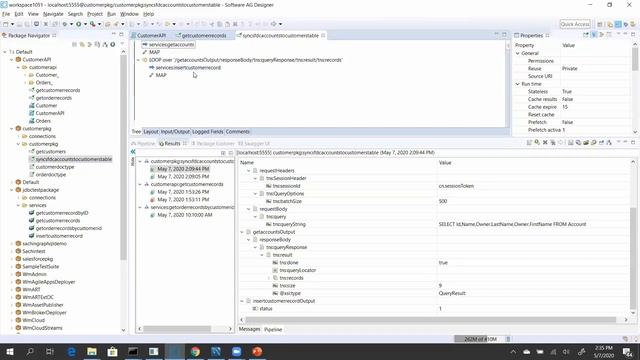The width and height of the screenshot is (640, 360).
Task: Maximize the Properties panel
Action: point(633,35)
